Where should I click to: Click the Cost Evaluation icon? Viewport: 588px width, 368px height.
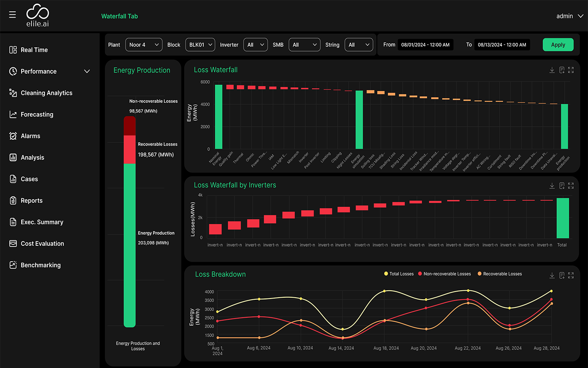click(13, 243)
